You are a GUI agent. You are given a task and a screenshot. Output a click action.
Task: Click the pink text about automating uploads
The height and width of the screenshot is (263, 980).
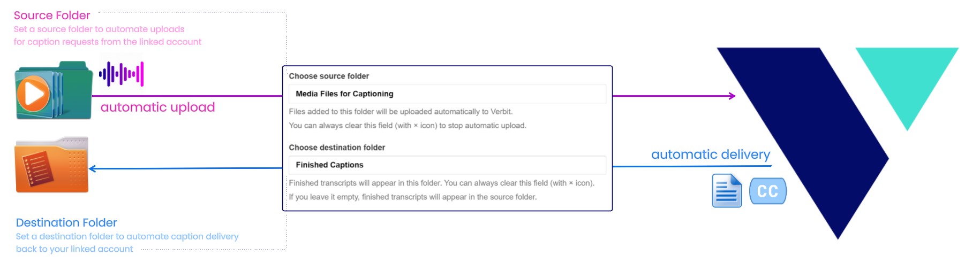click(99, 29)
